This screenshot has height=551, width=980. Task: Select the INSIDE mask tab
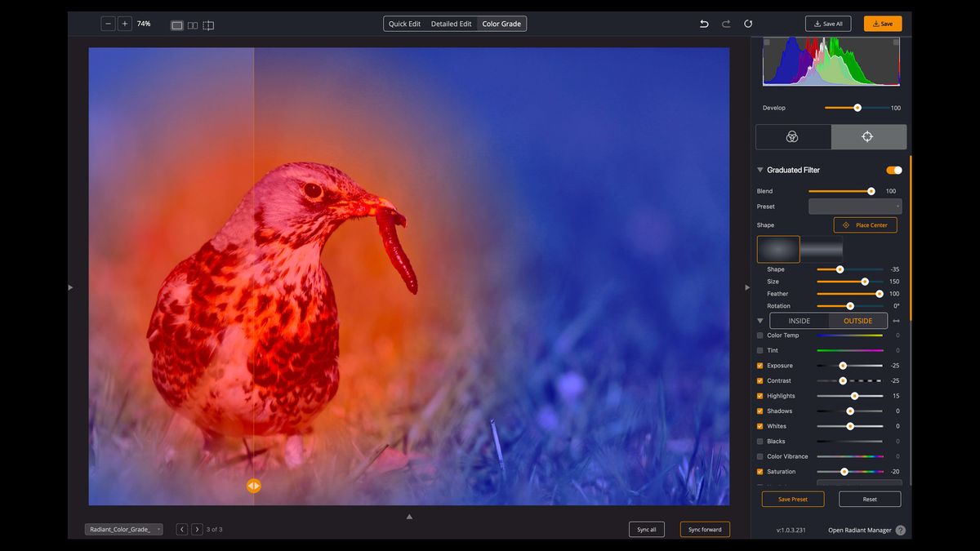[x=799, y=321]
